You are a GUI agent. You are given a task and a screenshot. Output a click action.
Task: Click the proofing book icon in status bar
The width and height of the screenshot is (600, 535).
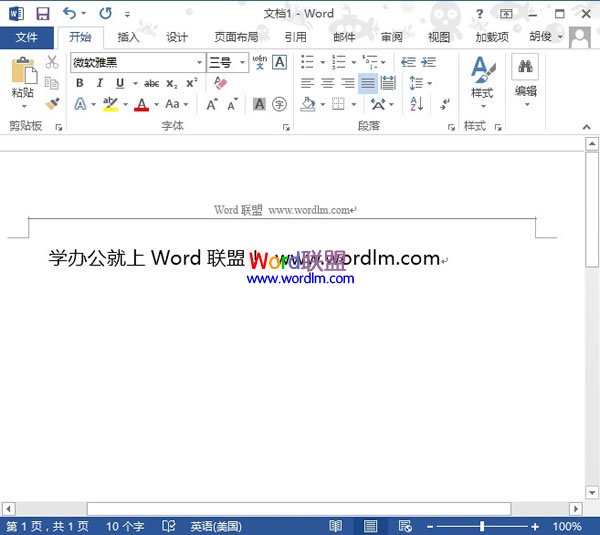pos(168,526)
